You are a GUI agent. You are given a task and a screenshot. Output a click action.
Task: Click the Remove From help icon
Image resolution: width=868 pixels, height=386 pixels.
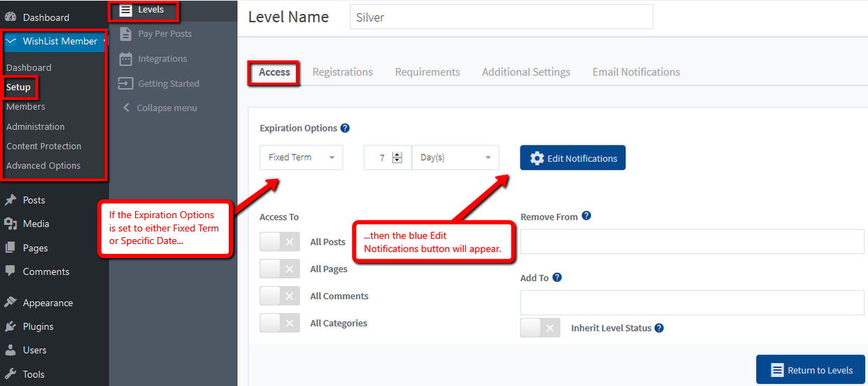586,216
